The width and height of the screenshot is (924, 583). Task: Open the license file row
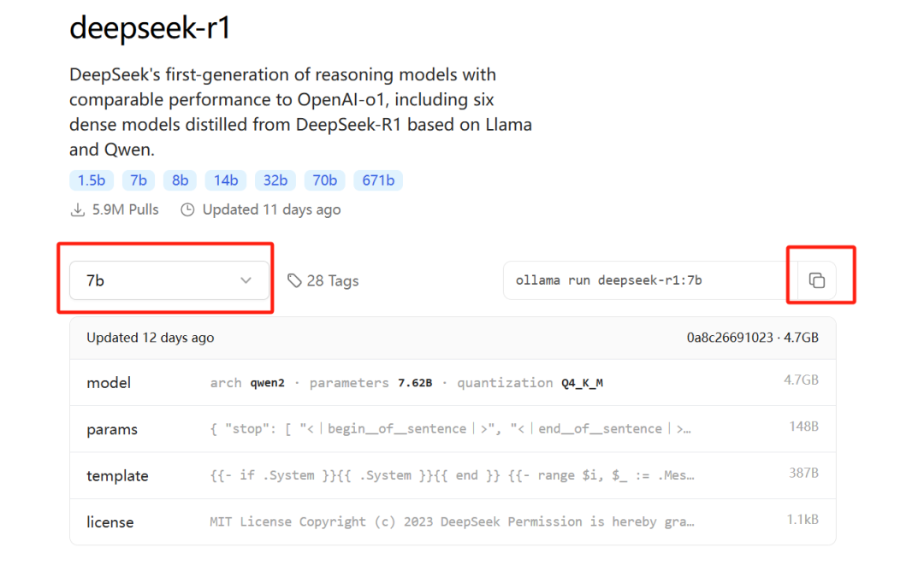click(x=452, y=521)
